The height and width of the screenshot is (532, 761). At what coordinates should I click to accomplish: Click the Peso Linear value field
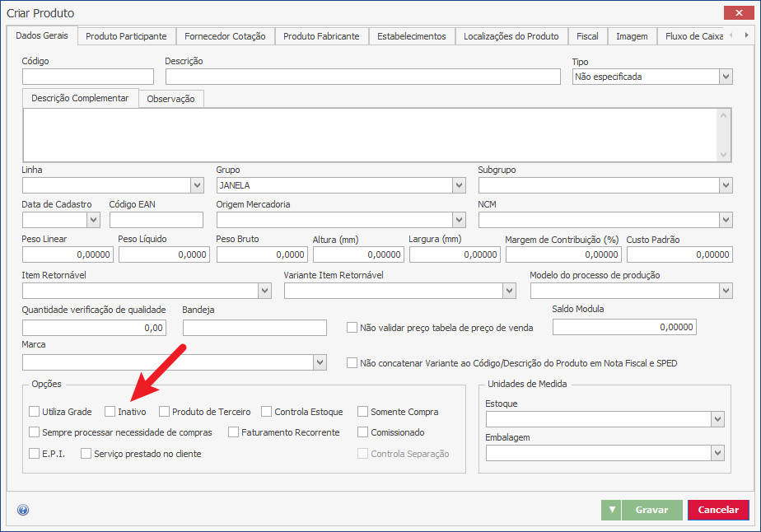coord(68,254)
